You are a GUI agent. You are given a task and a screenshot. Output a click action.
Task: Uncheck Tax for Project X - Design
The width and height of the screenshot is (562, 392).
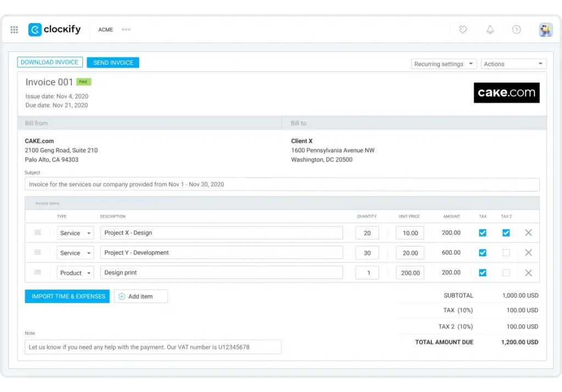pyautogui.click(x=483, y=233)
